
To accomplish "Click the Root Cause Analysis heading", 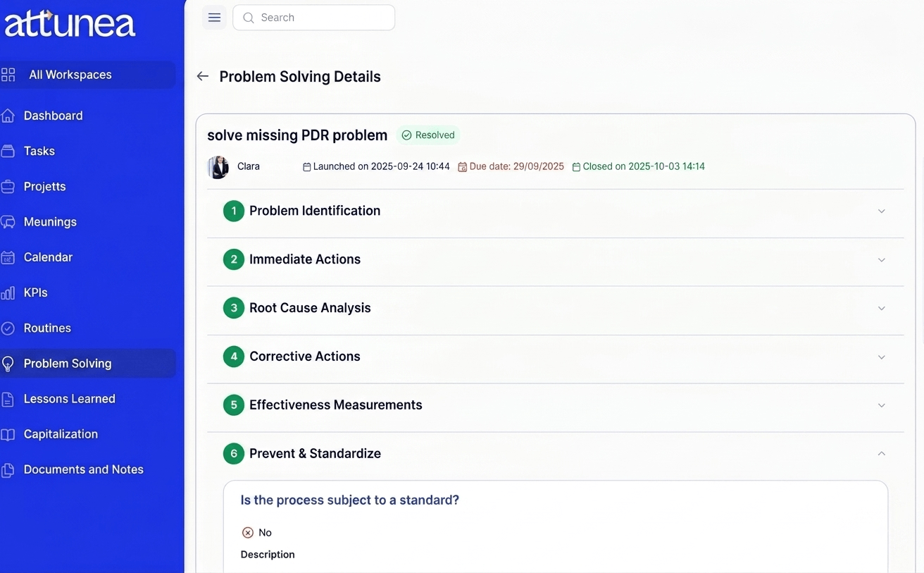I will 310,308.
